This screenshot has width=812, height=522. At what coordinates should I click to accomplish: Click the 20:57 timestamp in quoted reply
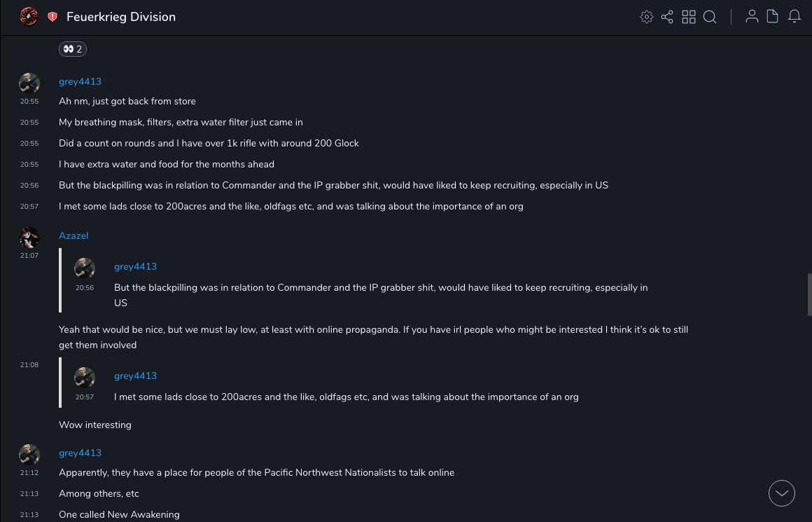(x=85, y=397)
